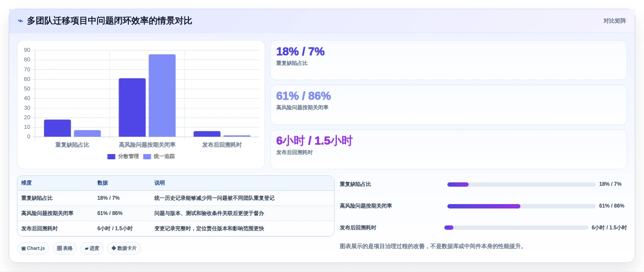The height and width of the screenshot is (272, 644).
Task: Click the 统一追踪 bar for 高风险问题按期关闭率
Action: (x=162, y=96)
